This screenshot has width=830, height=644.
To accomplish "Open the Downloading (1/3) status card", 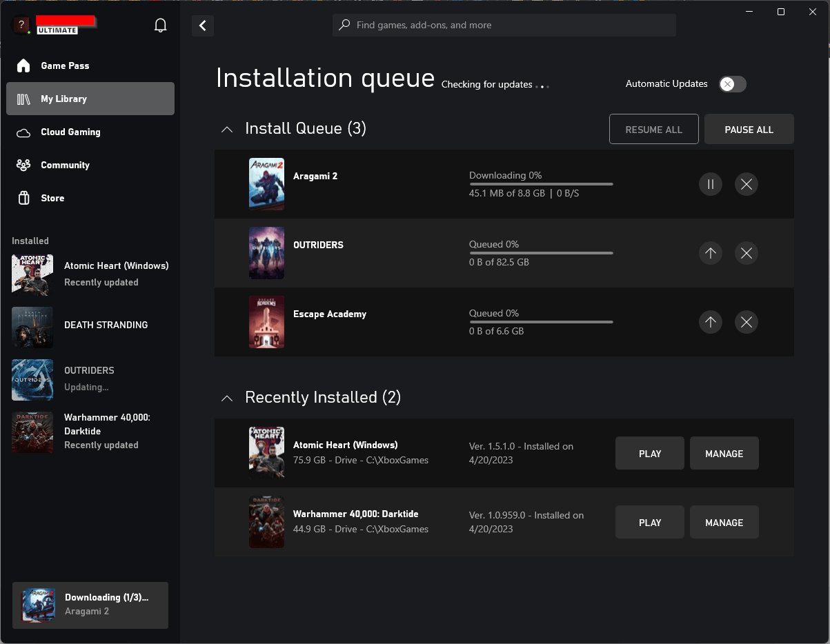I will [90, 605].
